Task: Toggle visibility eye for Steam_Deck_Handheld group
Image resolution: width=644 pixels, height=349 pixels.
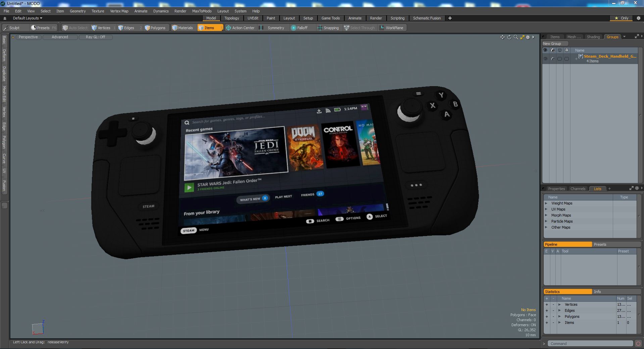Action: pos(545,59)
